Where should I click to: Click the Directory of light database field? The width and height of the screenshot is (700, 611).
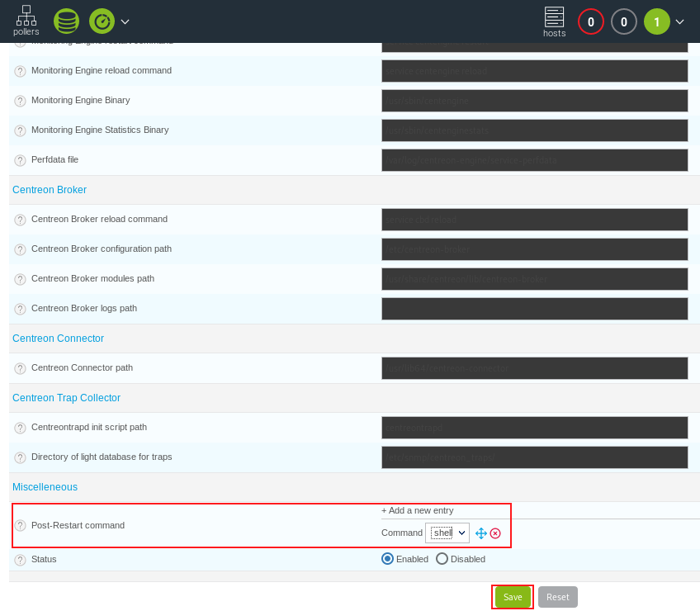(534, 457)
